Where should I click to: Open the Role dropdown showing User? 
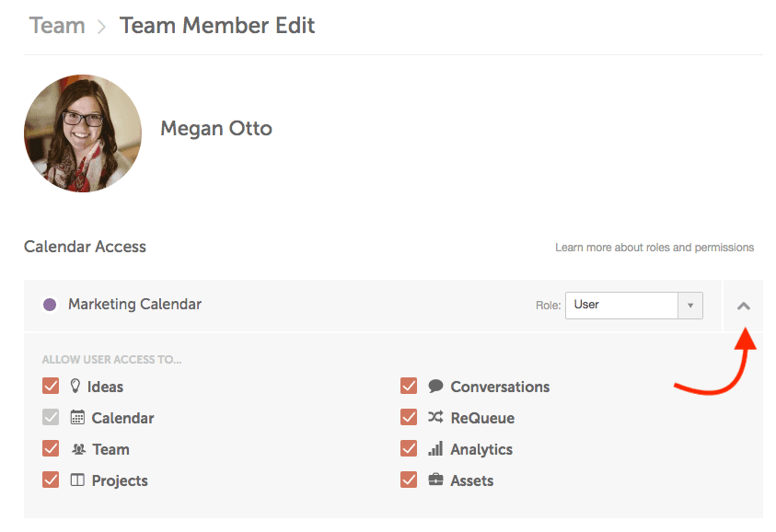621,305
